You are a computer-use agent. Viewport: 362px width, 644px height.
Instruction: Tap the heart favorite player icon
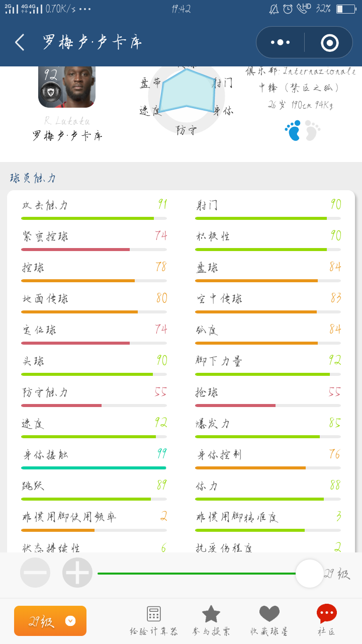[269, 614]
